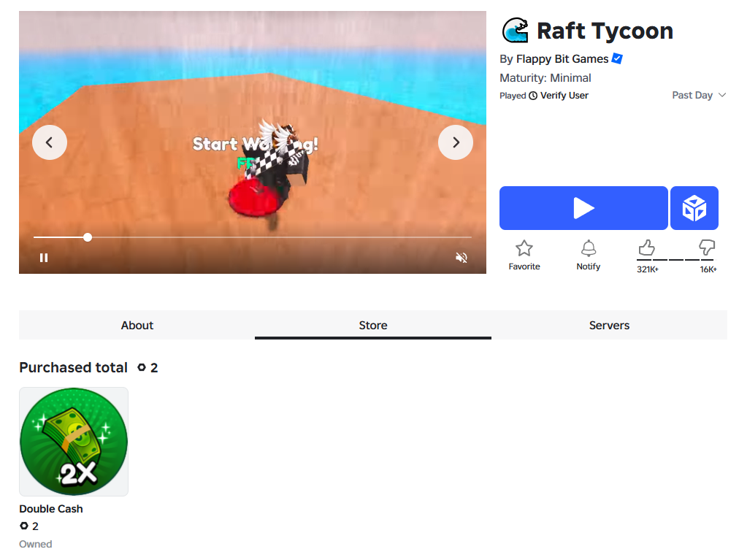The image size is (739, 560).
Task: Click the Robux price icon under Double Cash
Action: point(24,526)
